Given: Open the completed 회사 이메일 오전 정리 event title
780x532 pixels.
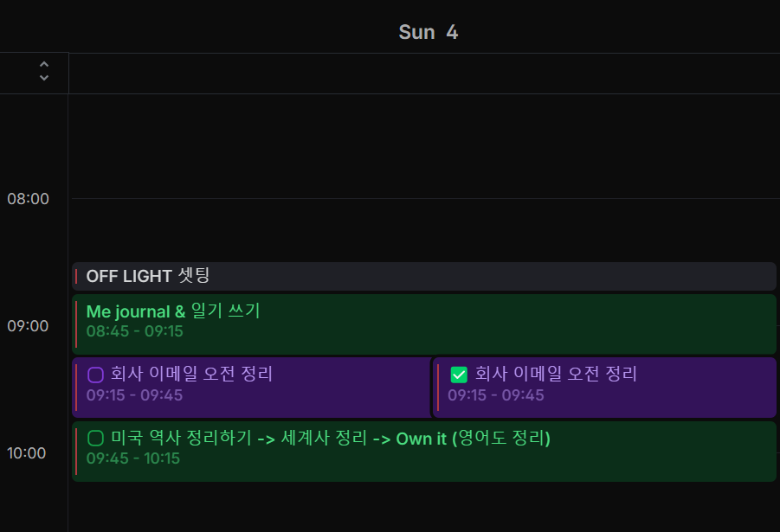Looking at the screenshot, I should (x=556, y=375).
